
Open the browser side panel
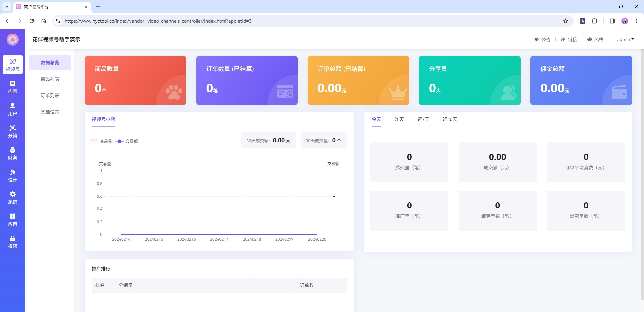click(612, 21)
